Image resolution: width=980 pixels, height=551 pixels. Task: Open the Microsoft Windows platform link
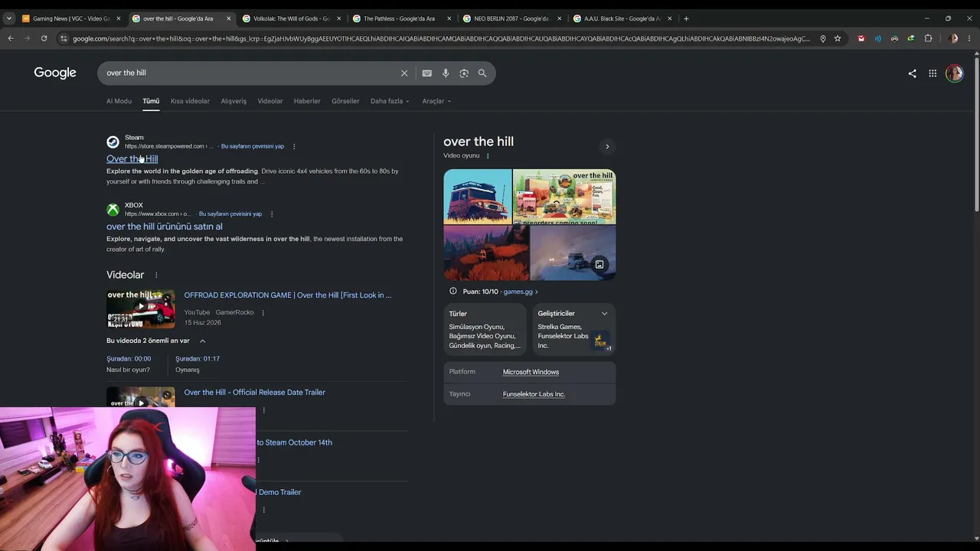531,372
